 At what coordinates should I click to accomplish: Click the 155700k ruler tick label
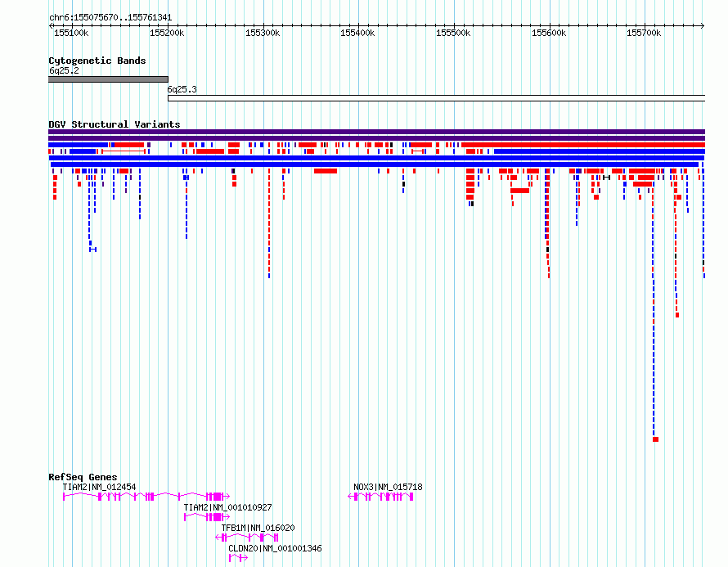click(644, 33)
